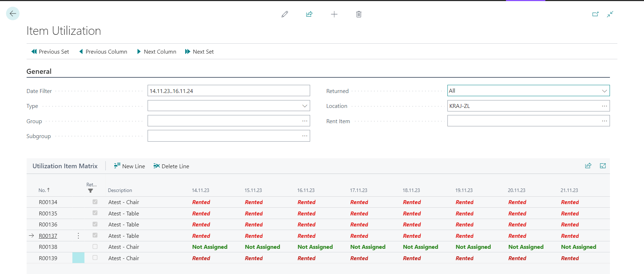The width and height of the screenshot is (644, 274).
Task: Add a New Line to matrix
Action: [x=130, y=166]
